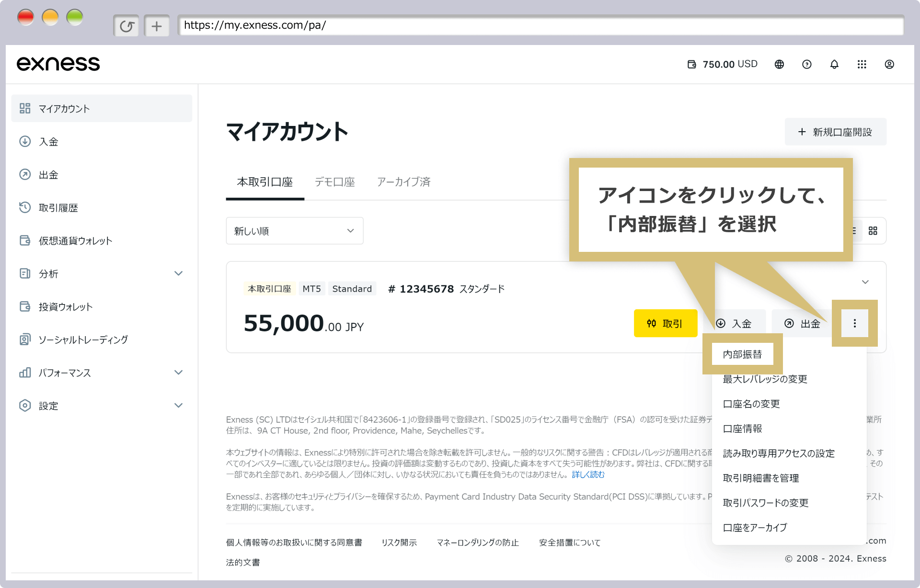Click the account card 出金 button
This screenshot has height=588, width=920.
803,324
